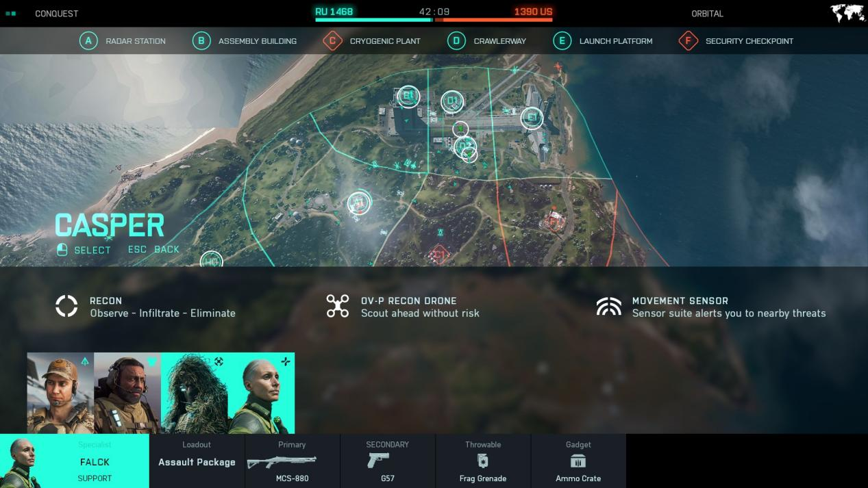Click the mouse SELECT prompt
868x488 pixels.
(84, 250)
